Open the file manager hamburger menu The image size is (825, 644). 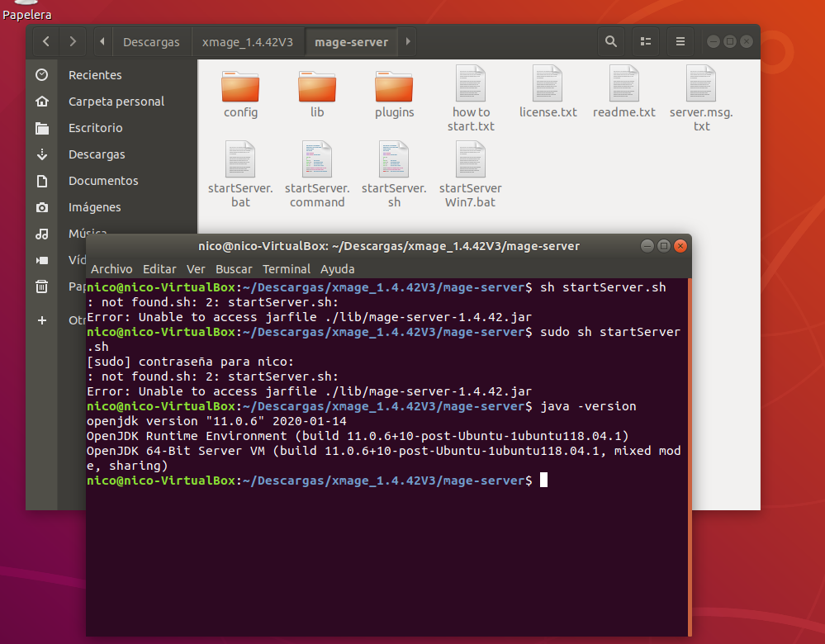click(680, 41)
